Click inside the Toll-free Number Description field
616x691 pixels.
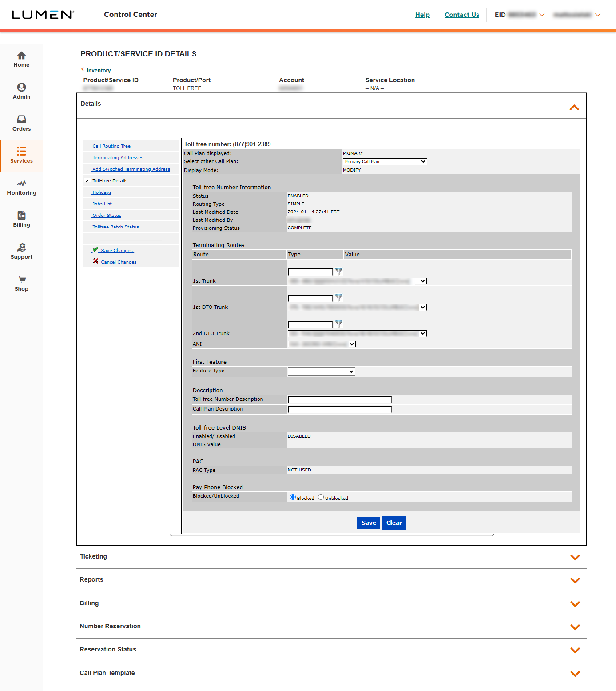(339, 399)
